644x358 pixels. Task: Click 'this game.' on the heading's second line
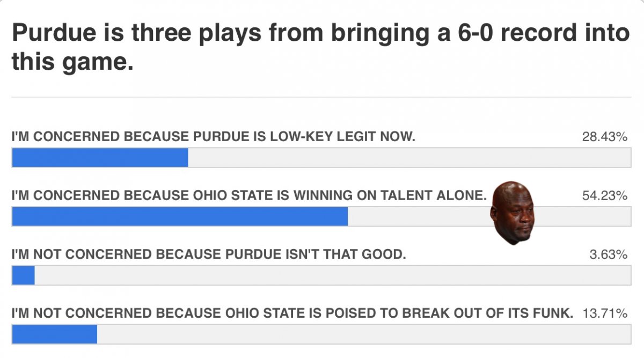72,62
